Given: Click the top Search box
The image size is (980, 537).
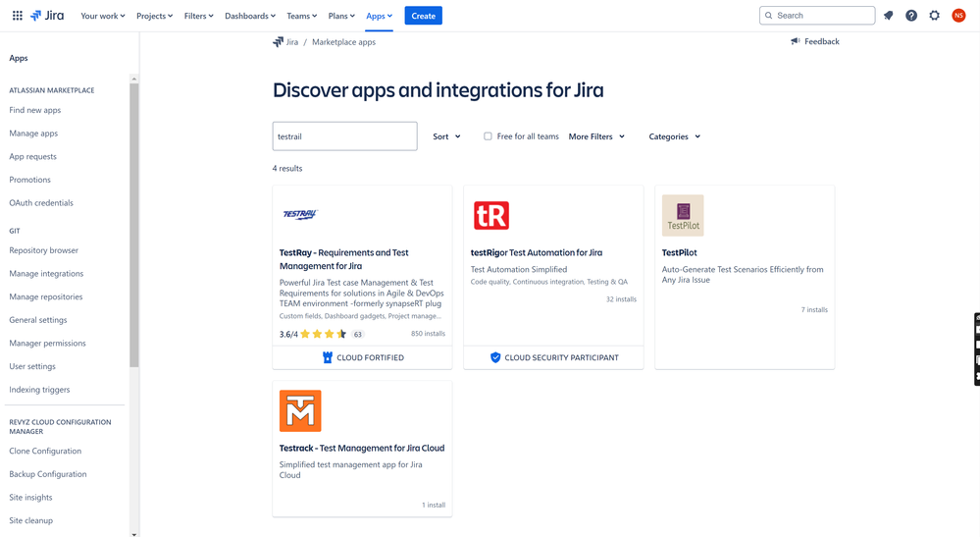Looking at the screenshot, I should click(x=817, y=16).
